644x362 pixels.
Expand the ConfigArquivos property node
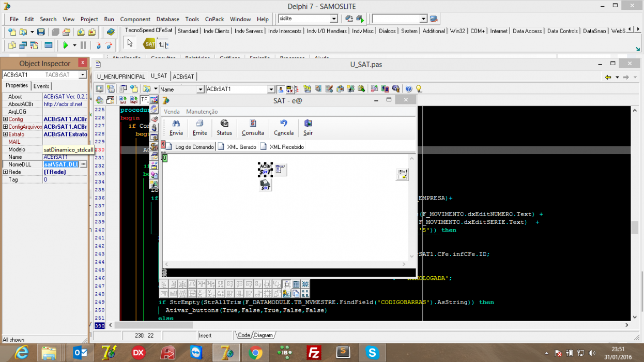pyautogui.click(x=5, y=127)
